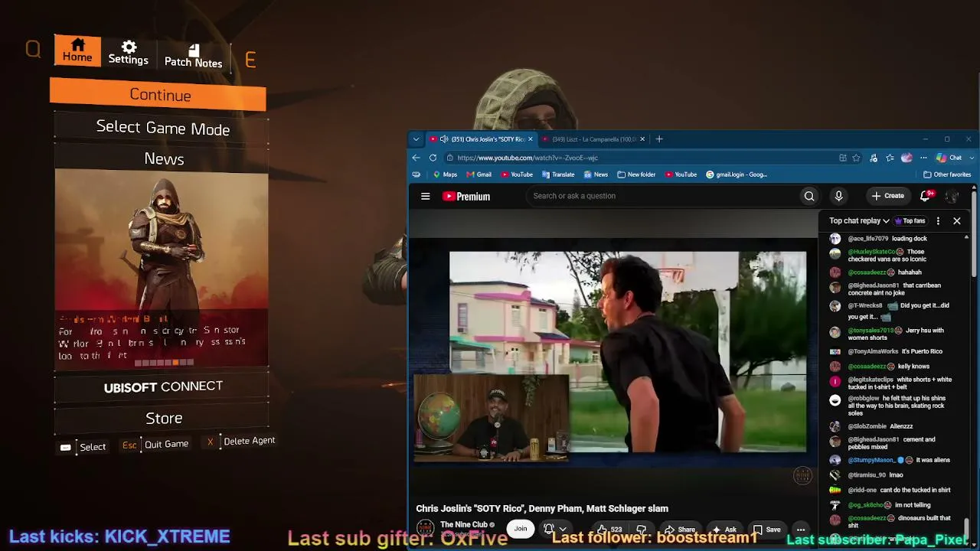
Task: Click the YouTube Create button
Action: pyautogui.click(x=888, y=196)
